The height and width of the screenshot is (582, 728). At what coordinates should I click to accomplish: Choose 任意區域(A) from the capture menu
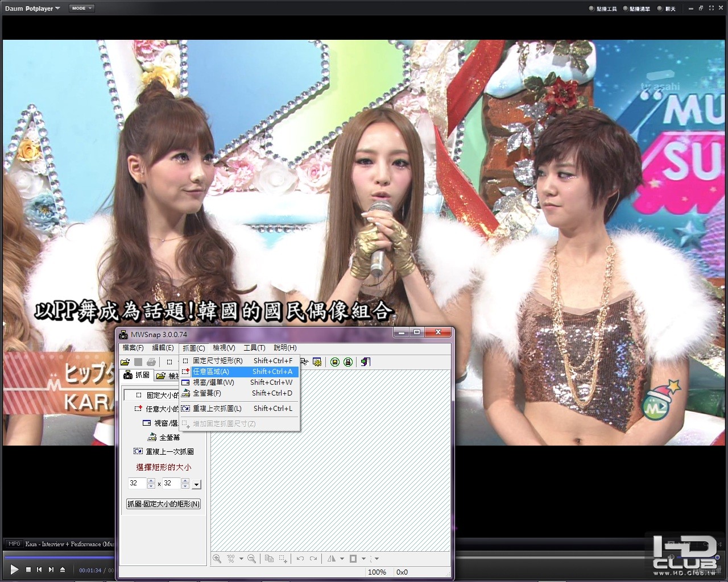click(239, 372)
